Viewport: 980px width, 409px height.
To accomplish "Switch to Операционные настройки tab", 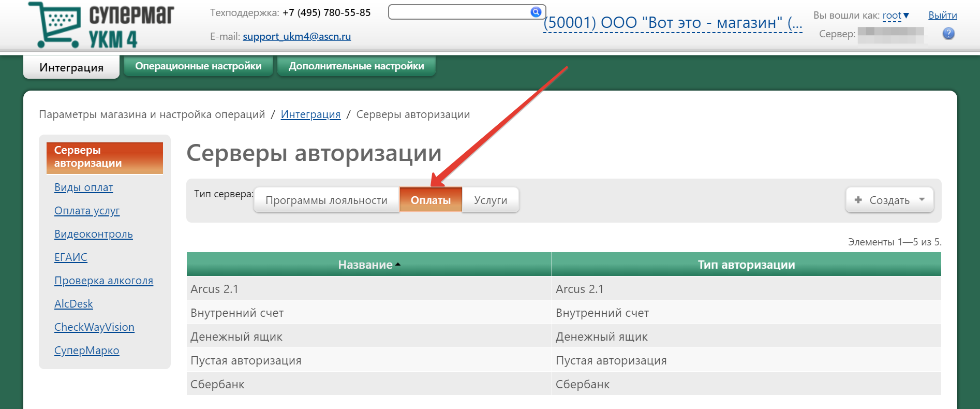I will (x=198, y=66).
